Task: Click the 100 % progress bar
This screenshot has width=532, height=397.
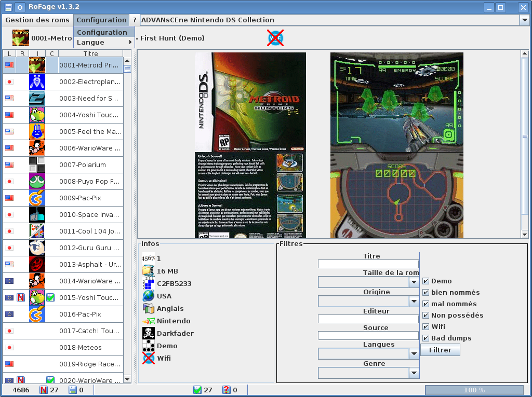Action: coord(474,390)
